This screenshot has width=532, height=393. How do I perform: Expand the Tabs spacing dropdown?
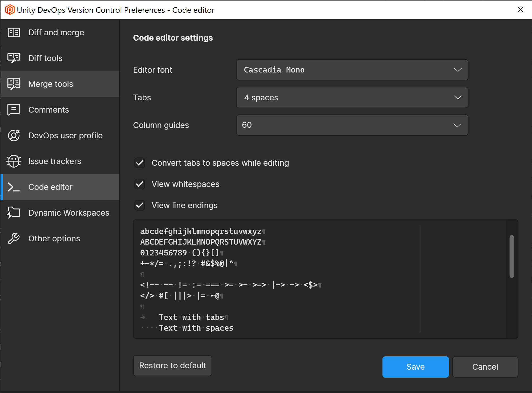(352, 97)
